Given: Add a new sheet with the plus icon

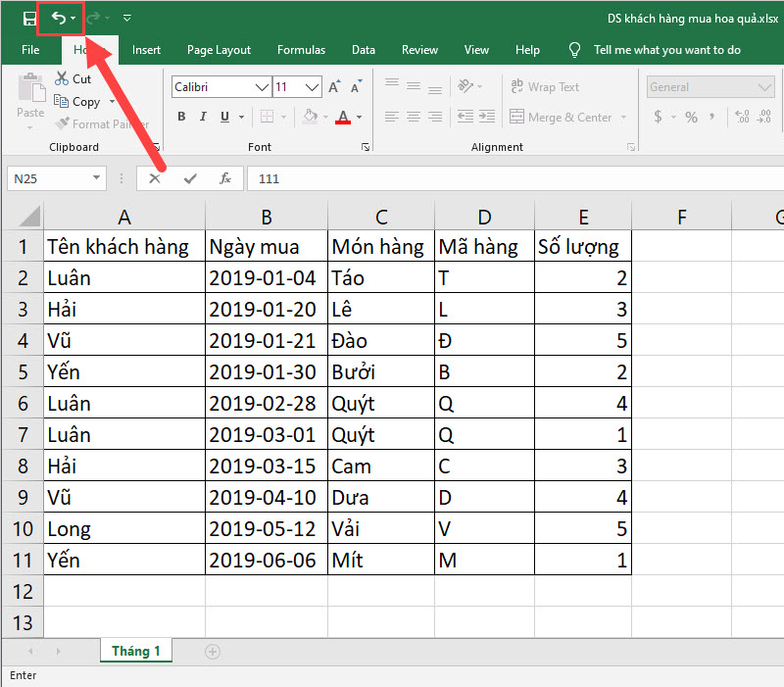Looking at the screenshot, I should tap(212, 652).
